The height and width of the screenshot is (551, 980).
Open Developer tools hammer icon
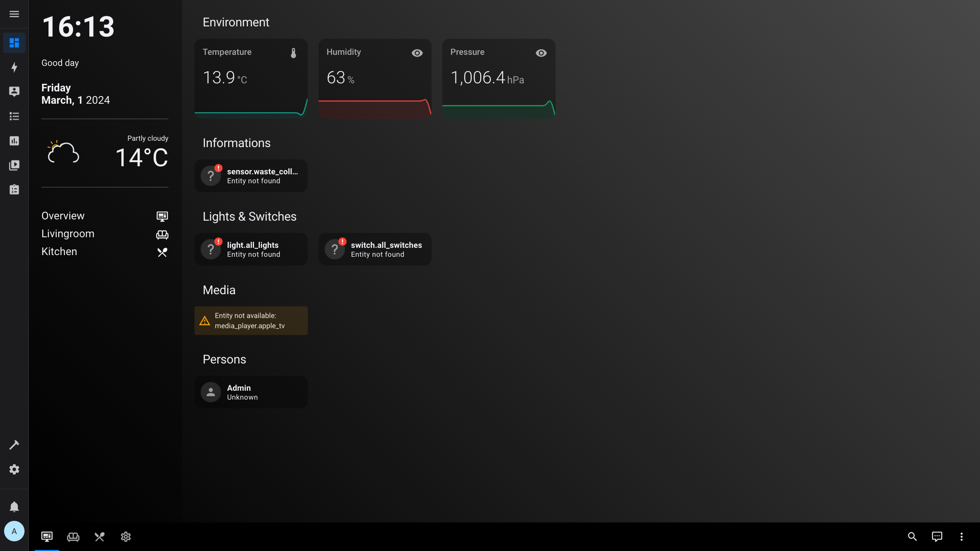click(x=14, y=445)
